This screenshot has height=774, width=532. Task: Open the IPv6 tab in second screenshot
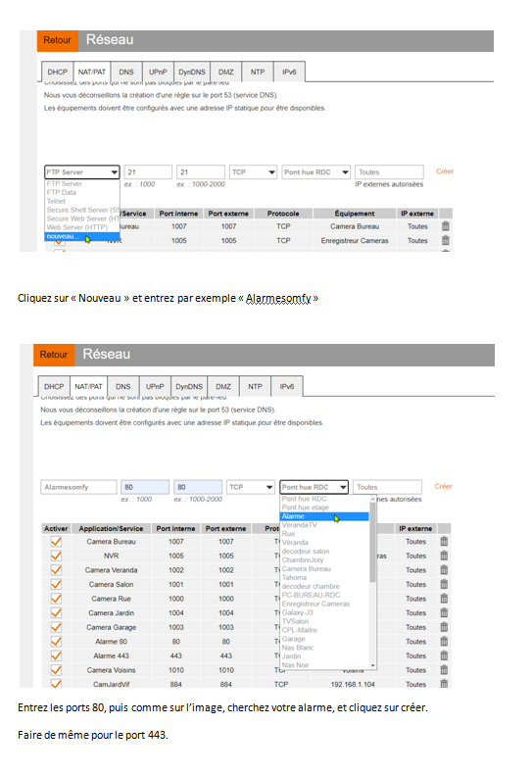pos(287,387)
